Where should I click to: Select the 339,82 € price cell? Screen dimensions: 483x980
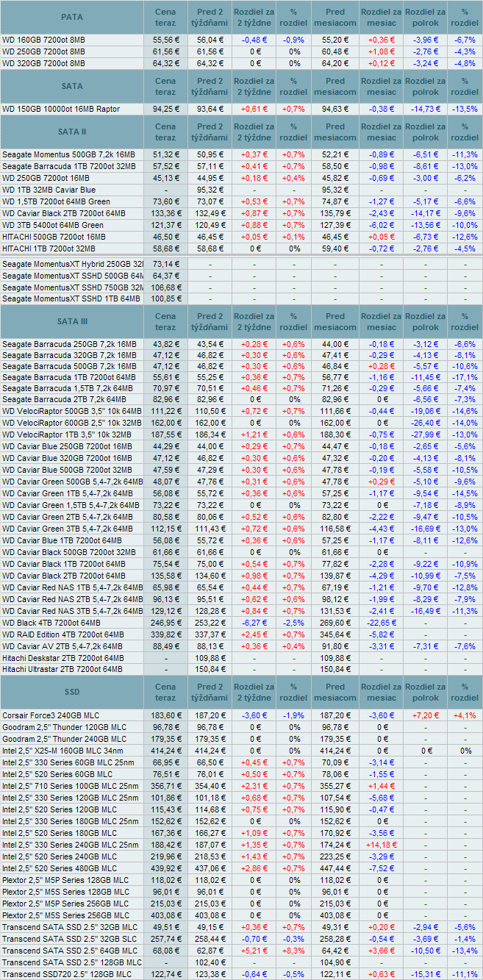(x=166, y=634)
